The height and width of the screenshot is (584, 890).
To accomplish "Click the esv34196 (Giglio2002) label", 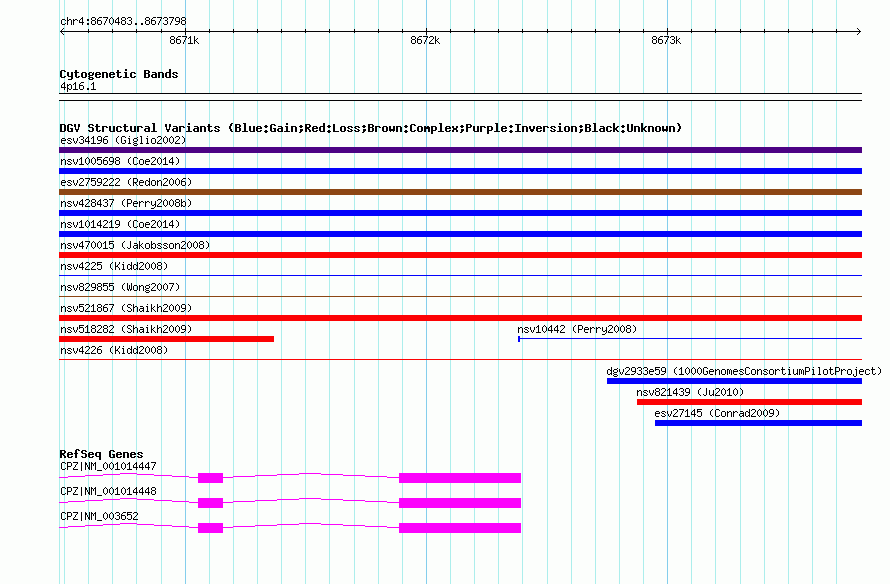I will [x=123, y=140].
